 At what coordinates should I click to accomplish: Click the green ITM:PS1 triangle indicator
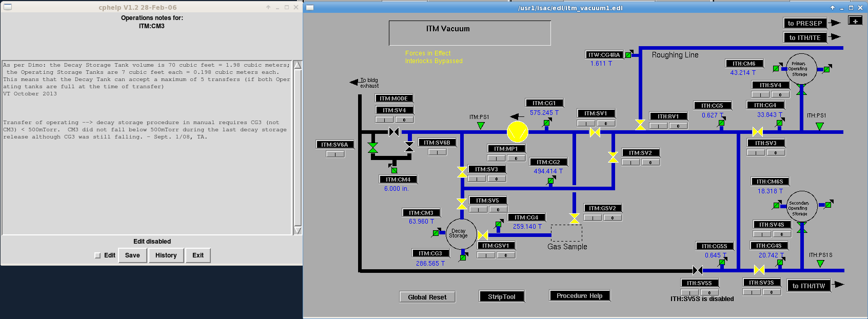click(x=481, y=126)
